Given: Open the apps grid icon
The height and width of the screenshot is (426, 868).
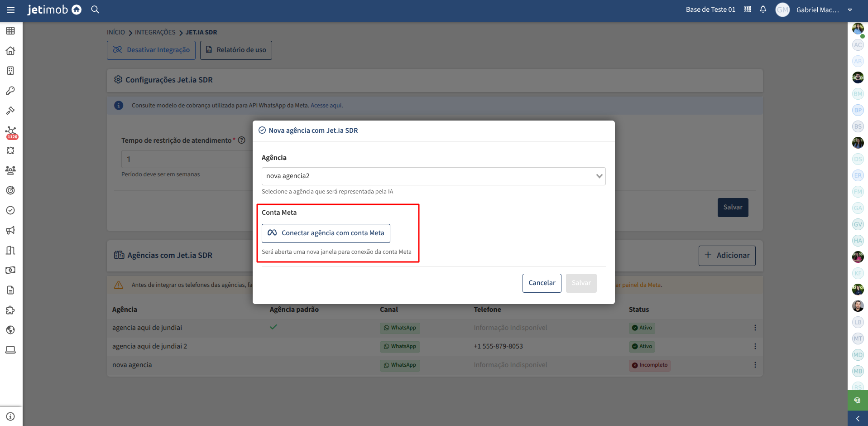Looking at the screenshot, I should [x=748, y=10].
